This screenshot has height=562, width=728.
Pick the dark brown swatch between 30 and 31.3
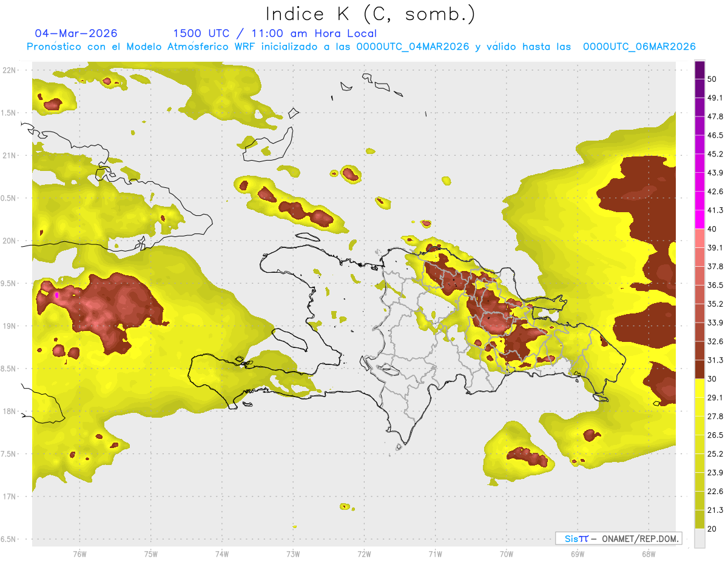click(x=699, y=369)
